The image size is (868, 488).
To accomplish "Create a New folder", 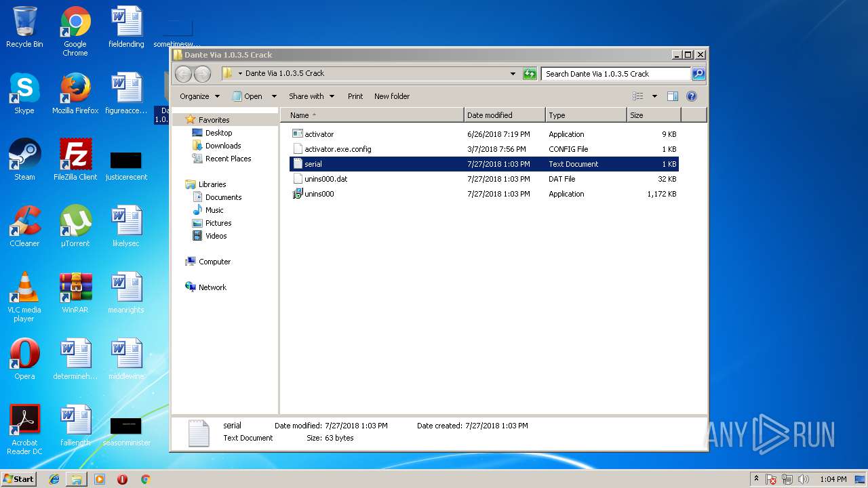I will pyautogui.click(x=392, y=96).
